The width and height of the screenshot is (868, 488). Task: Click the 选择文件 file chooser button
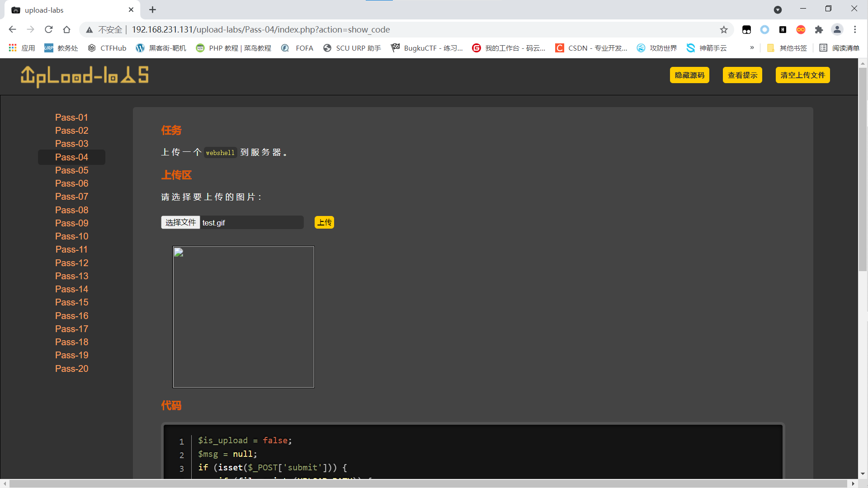pos(180,222)
